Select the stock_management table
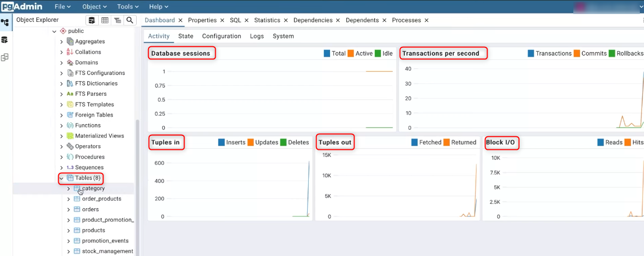 107,251
